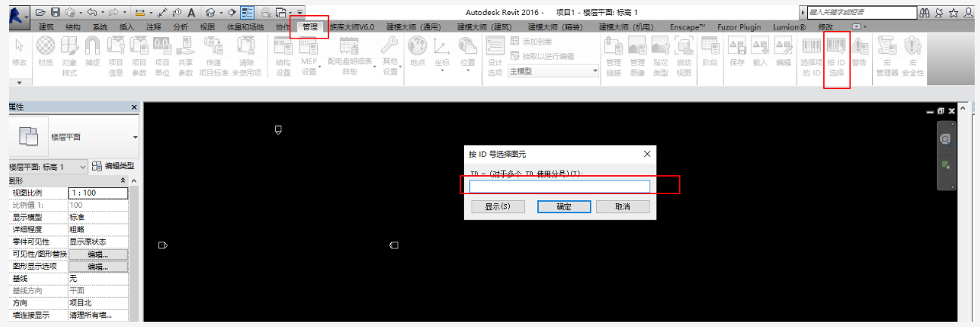Click binoculars search icon in title bar
The width and height of the screenshot is (980, 327).
pos(924,13)
